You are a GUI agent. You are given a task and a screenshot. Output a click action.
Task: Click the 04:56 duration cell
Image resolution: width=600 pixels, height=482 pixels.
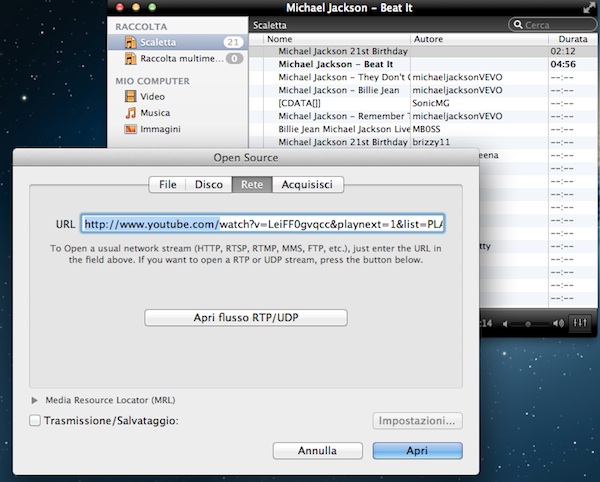tap(563, 64)
